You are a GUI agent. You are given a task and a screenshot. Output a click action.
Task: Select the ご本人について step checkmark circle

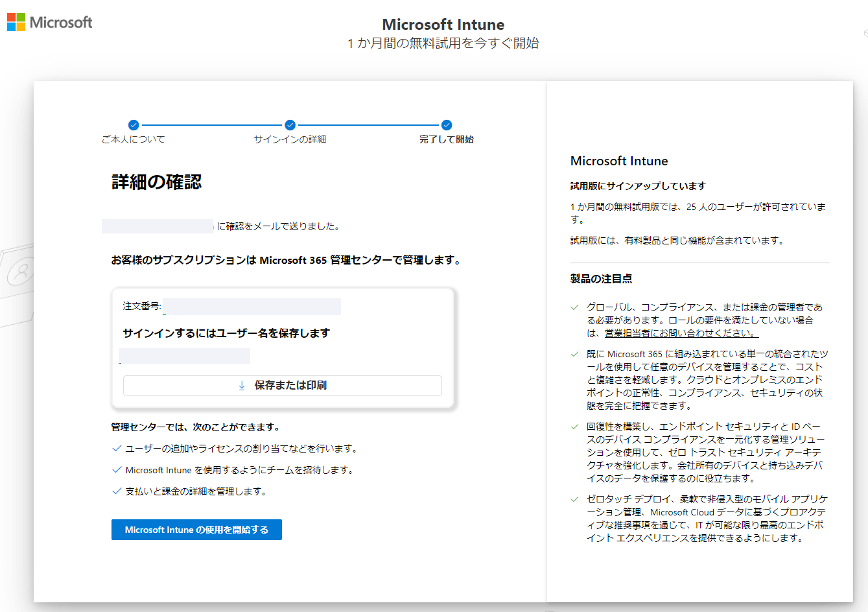134,125
